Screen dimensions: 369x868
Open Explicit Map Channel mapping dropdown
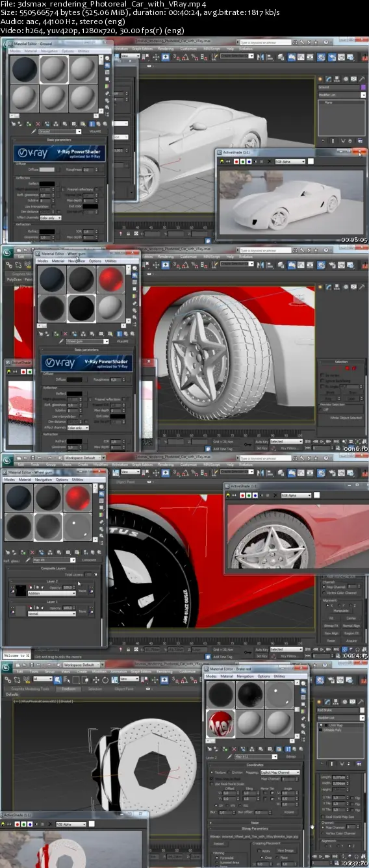coord(280,772)
